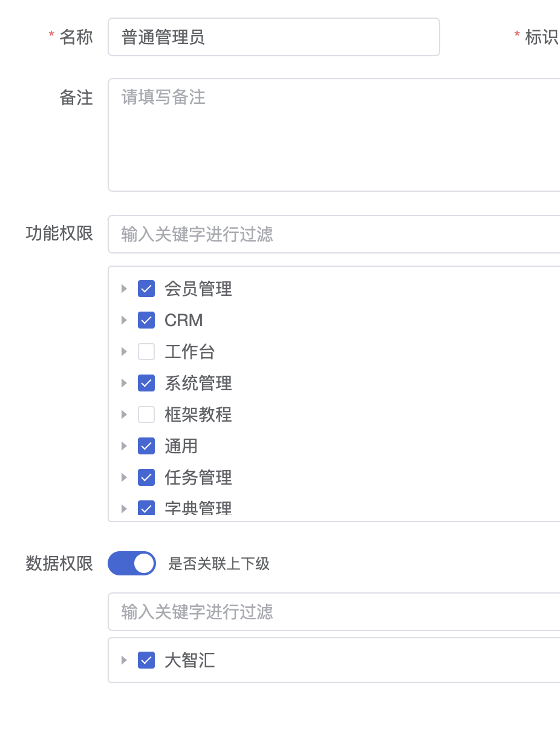Uncheck the 任务管理 permission checkbox
This screenshot has width=560, height=743.
click(146, 477)
